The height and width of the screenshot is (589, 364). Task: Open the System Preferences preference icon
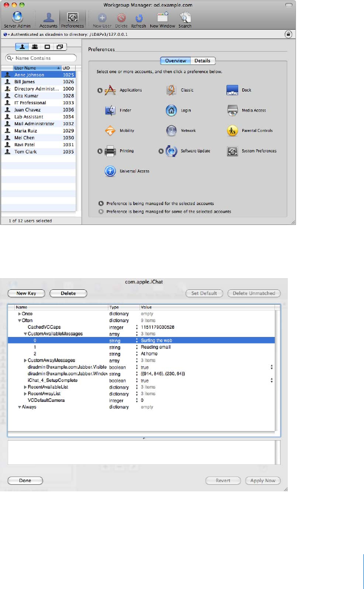pyautogui.click(x=233, y=151)
